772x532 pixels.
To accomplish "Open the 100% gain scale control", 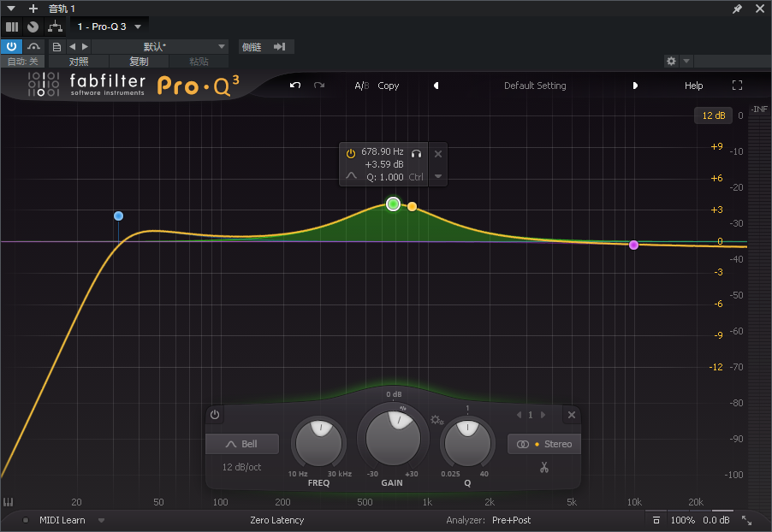I will 682,520.
